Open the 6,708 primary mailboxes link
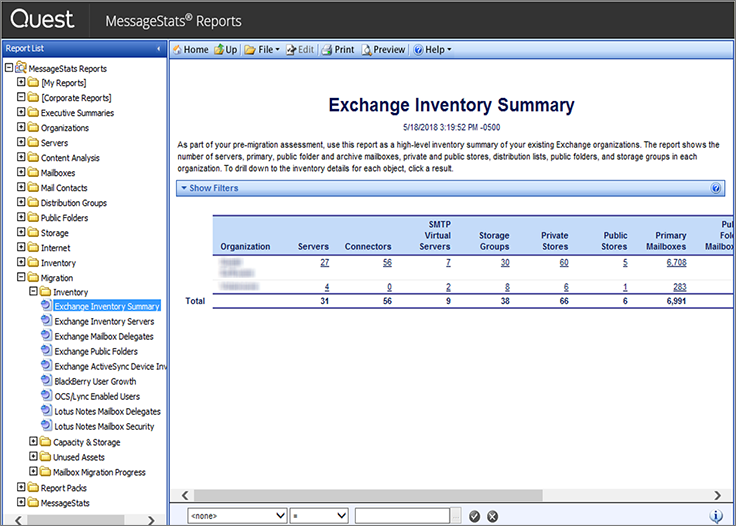This screenshot has height=526, width=736. coord(676,263)
